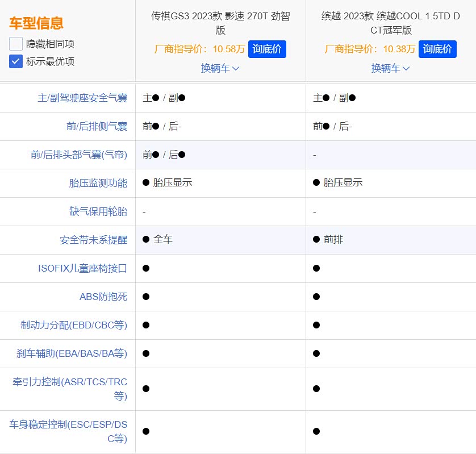
Task: Open 牵引力控制(ASR/TCS/TRC等) parameter link
Action: (70, 389)
